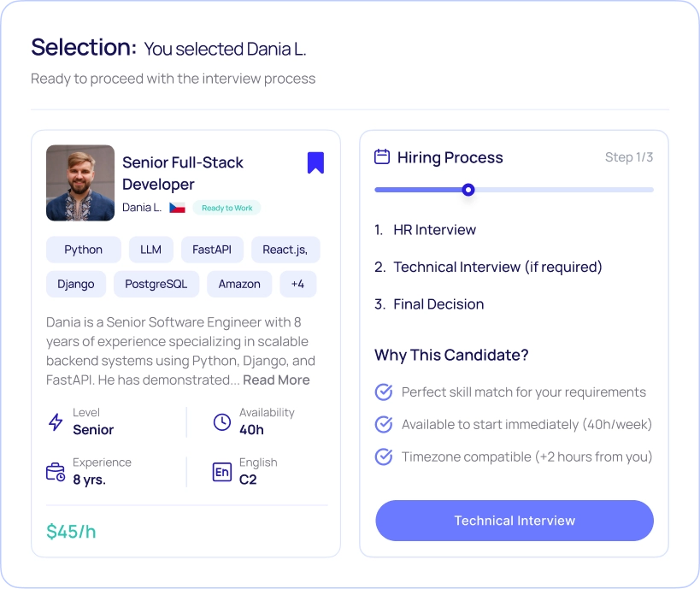
Task: Click the checkmark beside Perfect skill match
Action: 383,392
